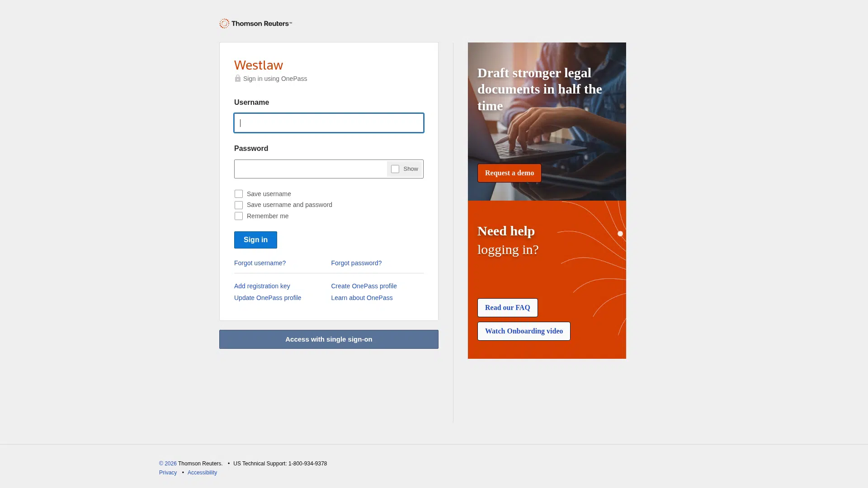The height and width of the screenshot is (488, 868).
Task: Follow the Forgot password link
Action: (x=356, y=263)
